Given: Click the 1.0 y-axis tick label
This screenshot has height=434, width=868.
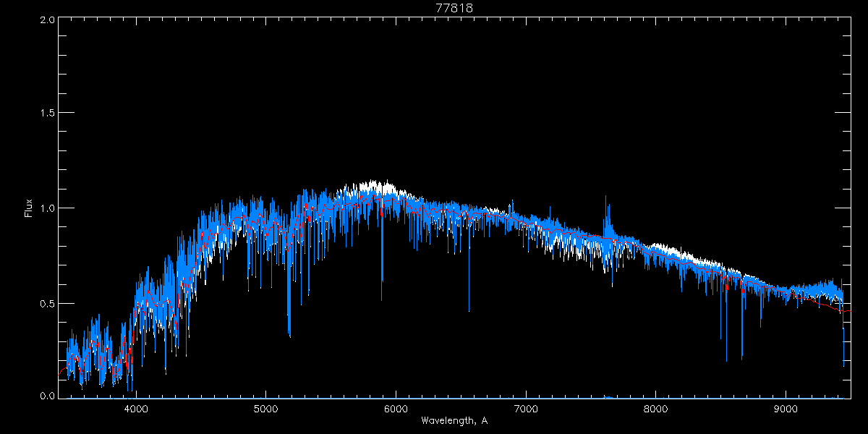Looking at the screenshot, I should 45,208.
